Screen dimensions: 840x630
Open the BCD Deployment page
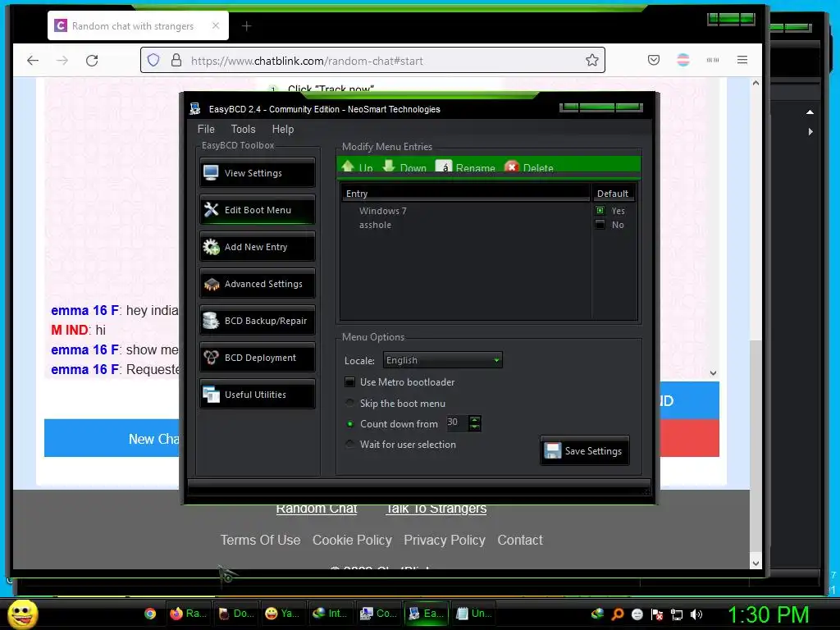tap(258, 358)
